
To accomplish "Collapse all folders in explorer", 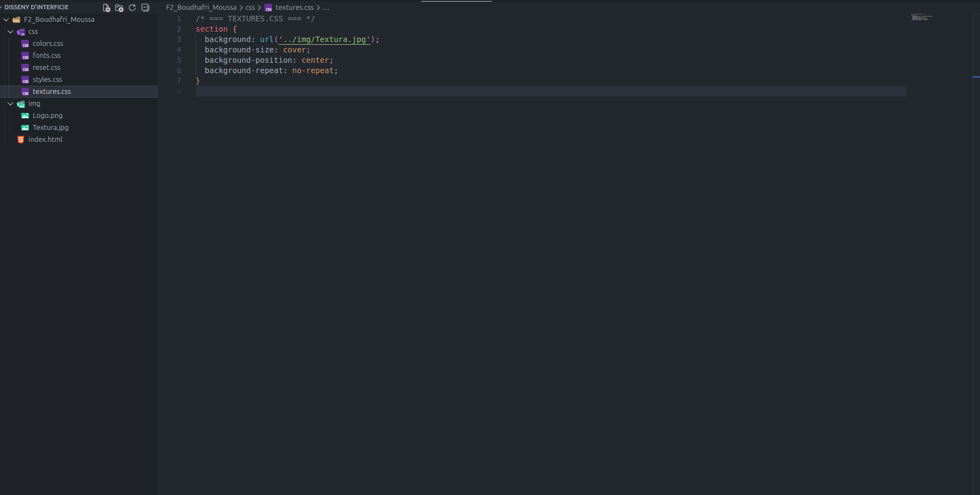I will [x=145, y=8].
